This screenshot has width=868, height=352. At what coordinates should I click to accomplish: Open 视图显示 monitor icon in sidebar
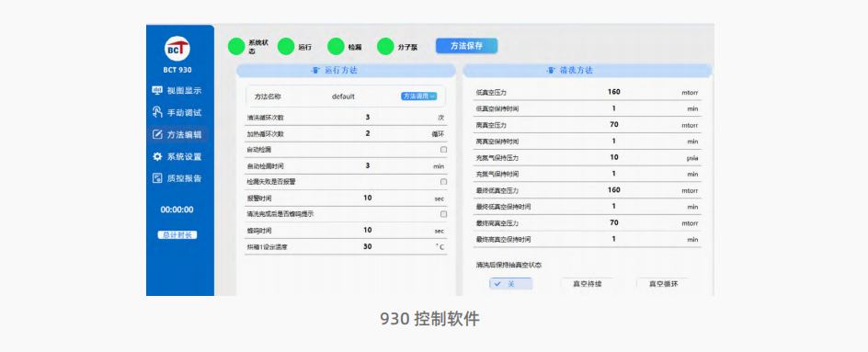157,91
